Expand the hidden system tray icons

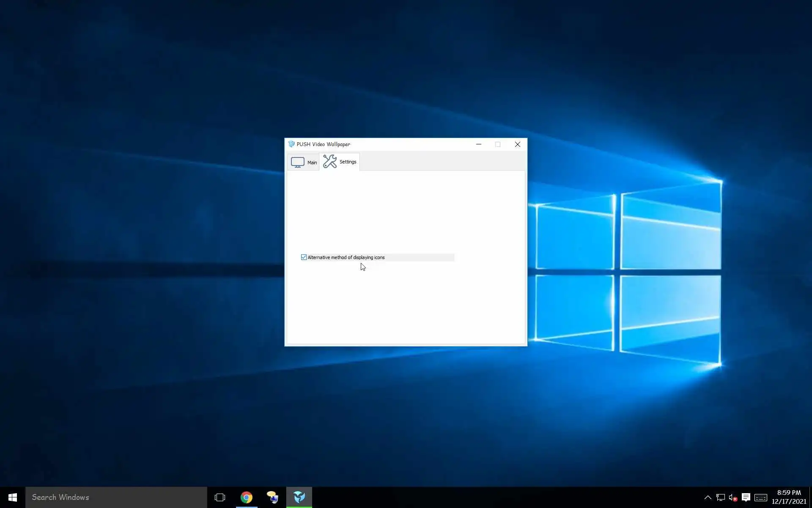click(708, 497)
